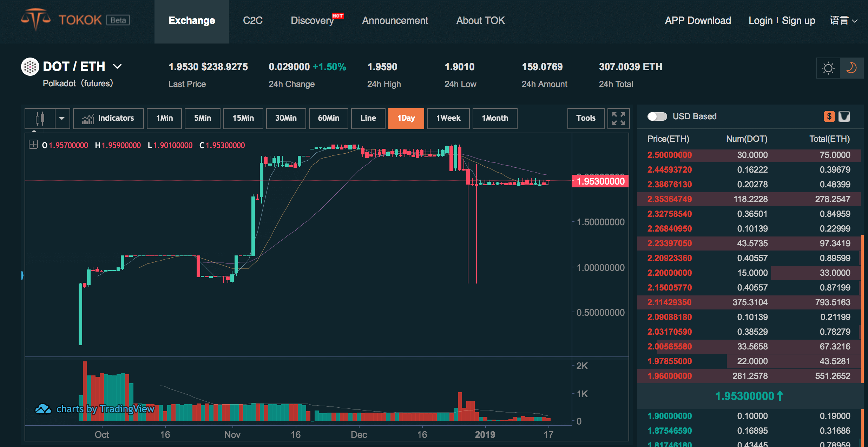
Task: Open the chart Tools button
Action: coord(586,118)
